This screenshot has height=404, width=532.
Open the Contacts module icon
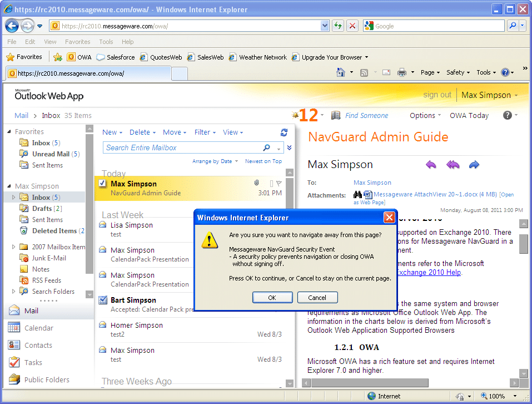click(x=14, y=345)
